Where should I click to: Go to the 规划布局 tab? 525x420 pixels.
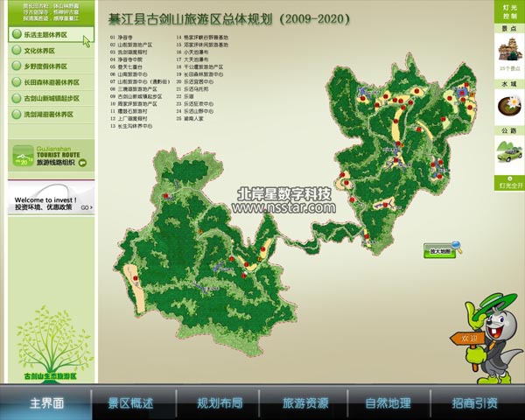pos(220,403)
